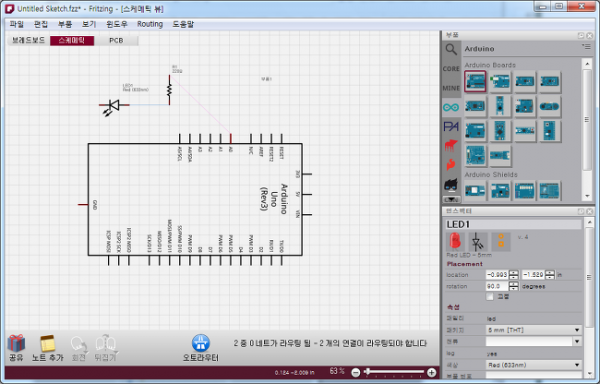Open the parts bin options menu icon
Viewport: 600px width, 384px height.
click(586, 47)
